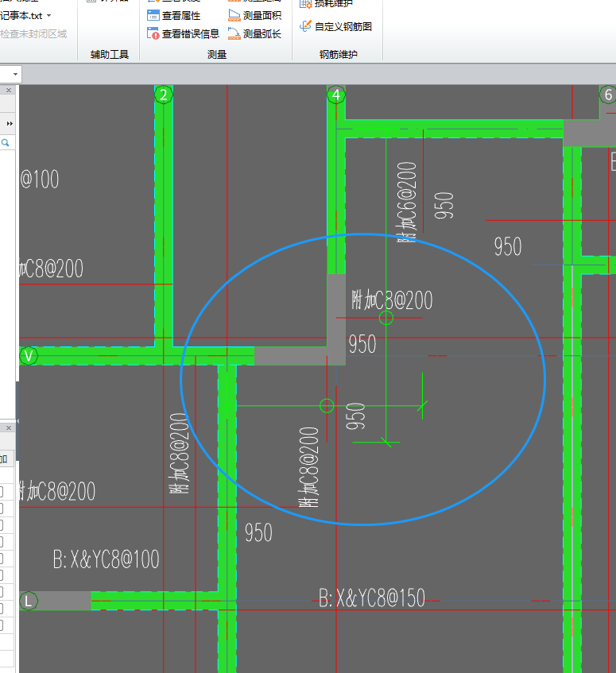
Task: Click the B: X&YC8@100 slab label
Action: coord(106,559)
